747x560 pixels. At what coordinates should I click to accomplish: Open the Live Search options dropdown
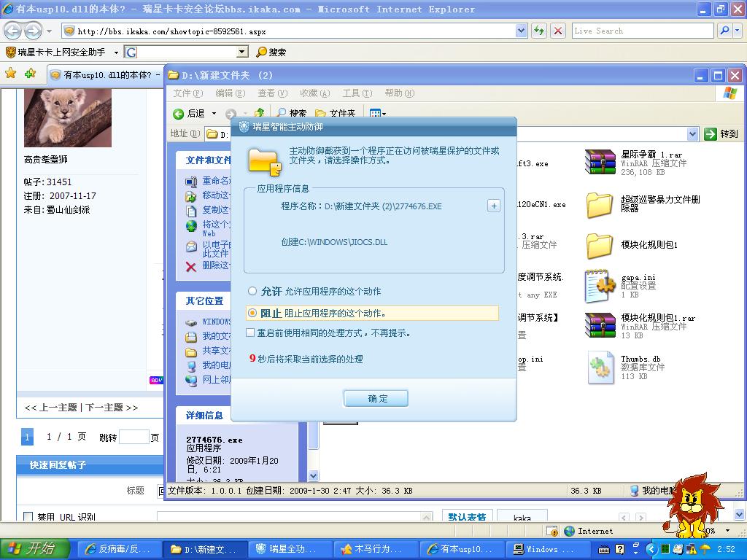[x=738, y=31]
